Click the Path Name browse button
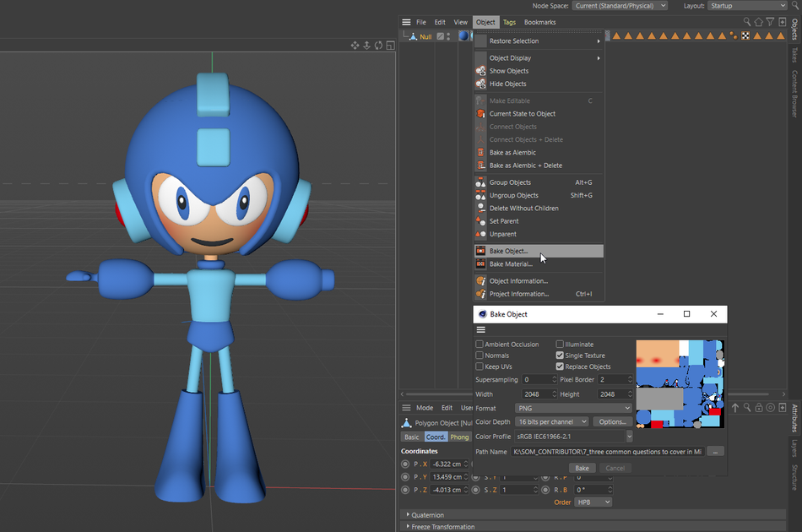The image size is (802, 532). coord(715,451)
